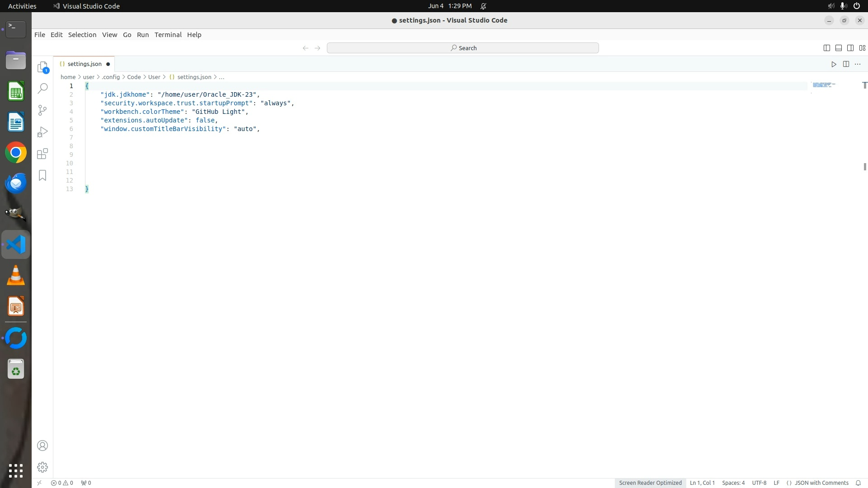
Task: Expand the 'User' breadcrumb folder
Action: point(154,77)
